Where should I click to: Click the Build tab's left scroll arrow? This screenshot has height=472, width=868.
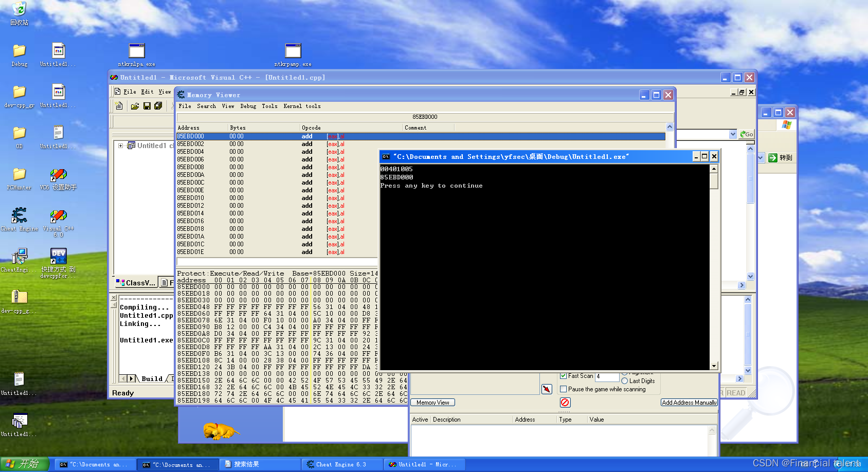click(x=123, y=378)
